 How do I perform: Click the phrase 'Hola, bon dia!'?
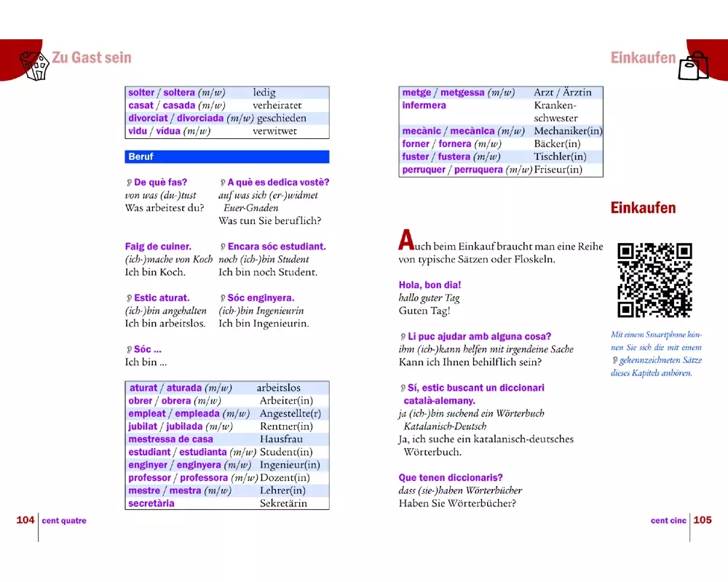pyautogui.click(x=430, y=285)
